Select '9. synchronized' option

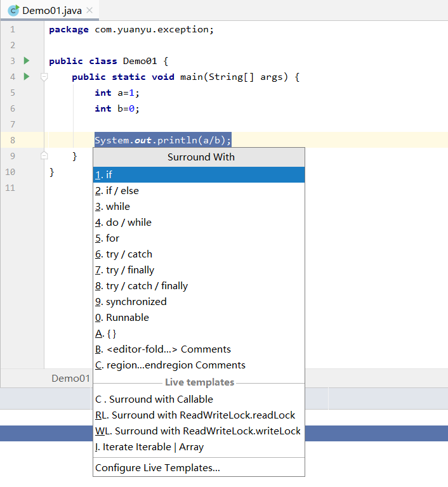pos(199,302)
